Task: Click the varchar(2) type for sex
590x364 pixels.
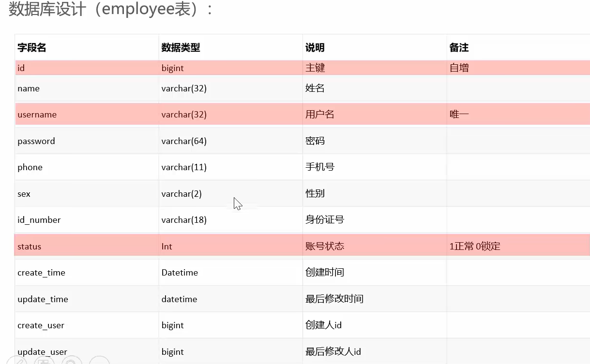Action: pos(182,194)
